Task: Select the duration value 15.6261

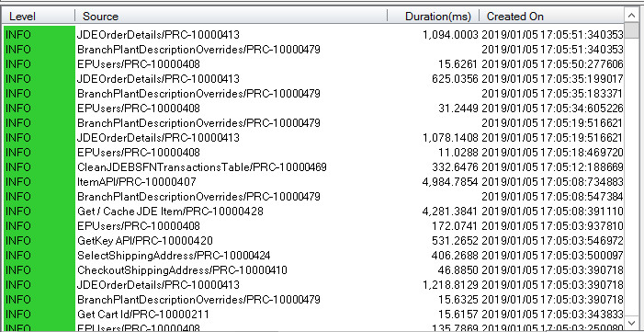Action: point(458,64)
